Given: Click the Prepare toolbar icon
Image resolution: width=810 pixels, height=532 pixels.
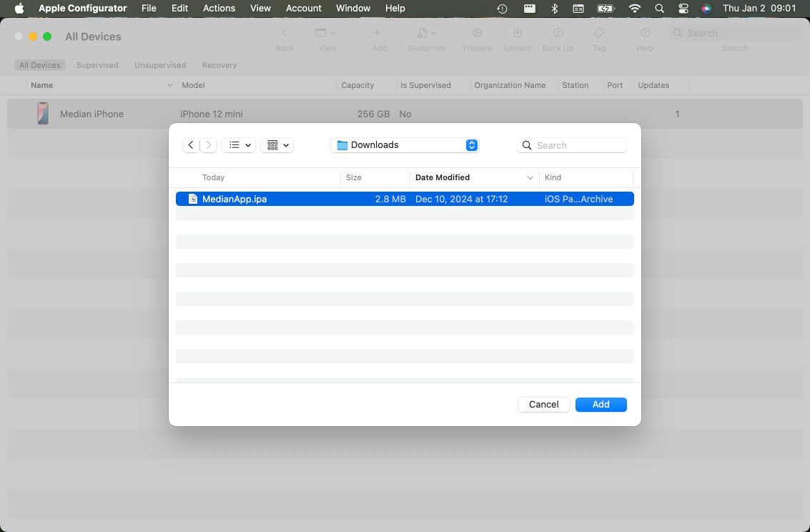Looking at the screenshot, I should [477, 34].
